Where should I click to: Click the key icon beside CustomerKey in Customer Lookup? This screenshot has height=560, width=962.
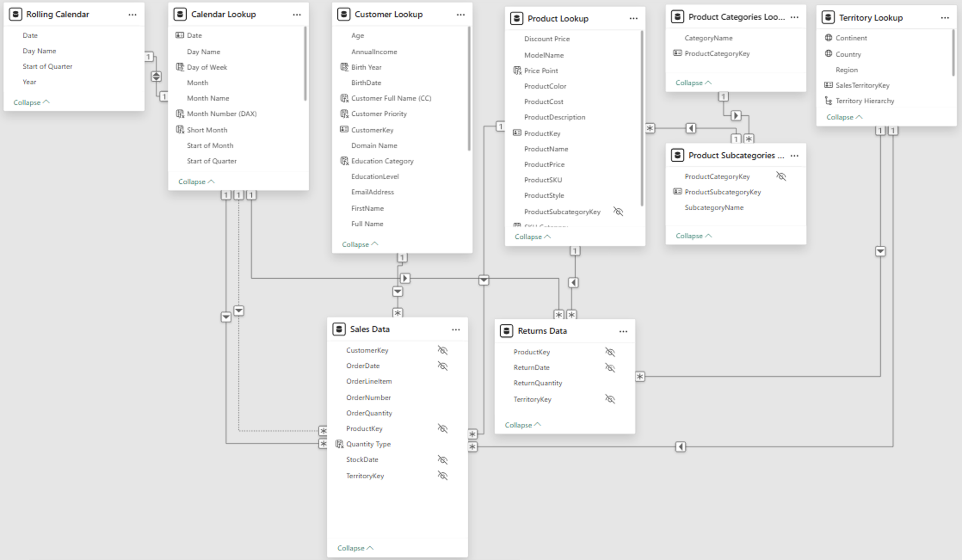tap(344, 129)
